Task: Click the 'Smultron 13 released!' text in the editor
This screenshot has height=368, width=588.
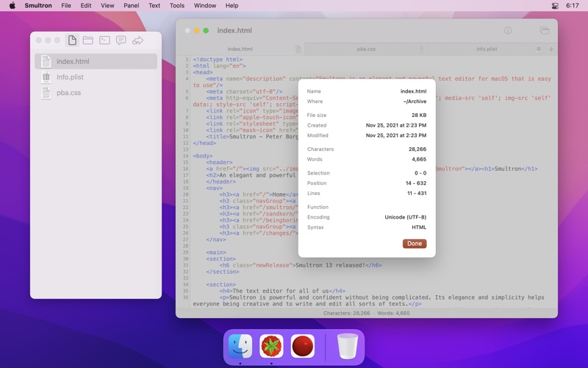Action: pyautogui.click(x=330, y=265)
